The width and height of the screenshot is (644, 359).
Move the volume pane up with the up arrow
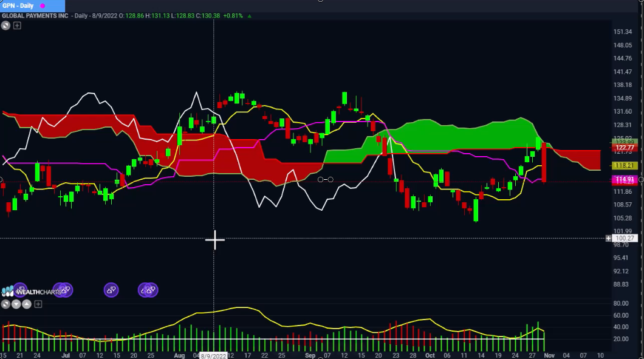[26, 304]
